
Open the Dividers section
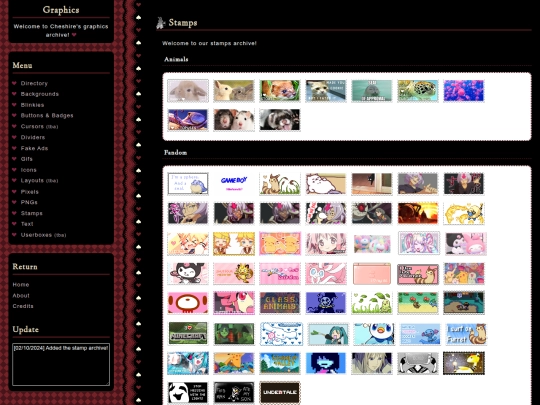pyautogui.click(x=33, y=137)
